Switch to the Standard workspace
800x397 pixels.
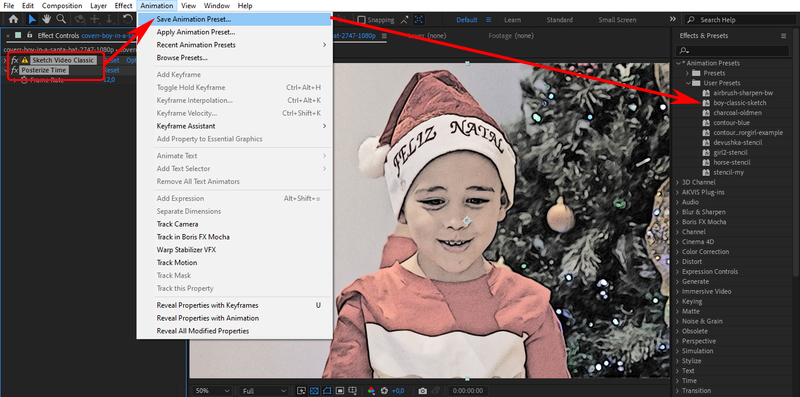[x=559, y=20]
